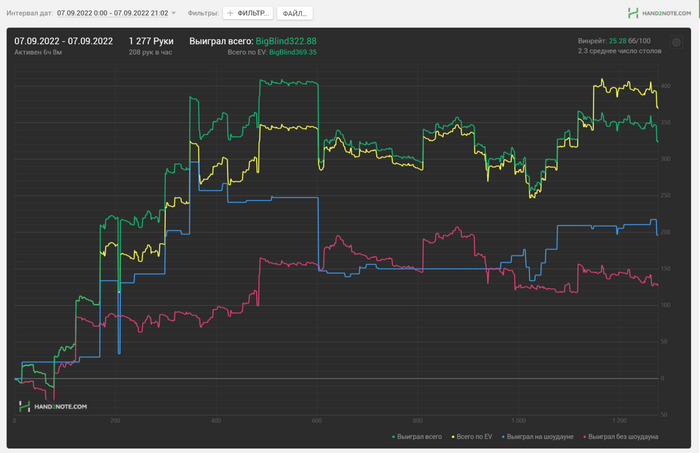The height and width of the screenshot is (453, 700).
Task: Click the 'Активен 6ч 8м' activity text
Action: tap(38, 52)
